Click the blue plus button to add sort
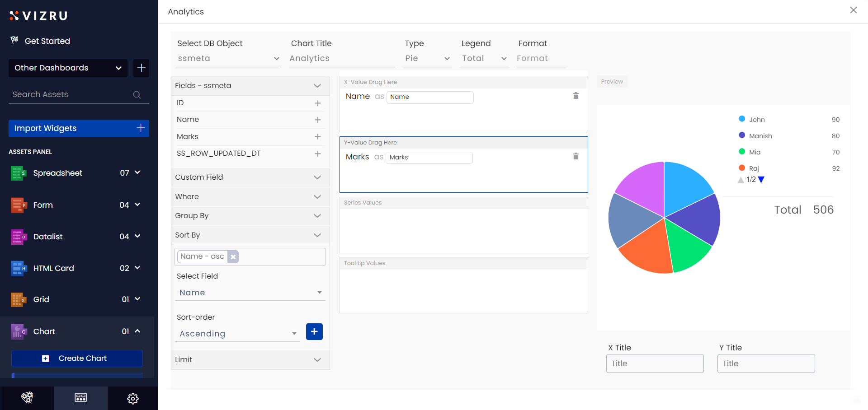This screenshot has width=868, height=410. click(314, 332)
